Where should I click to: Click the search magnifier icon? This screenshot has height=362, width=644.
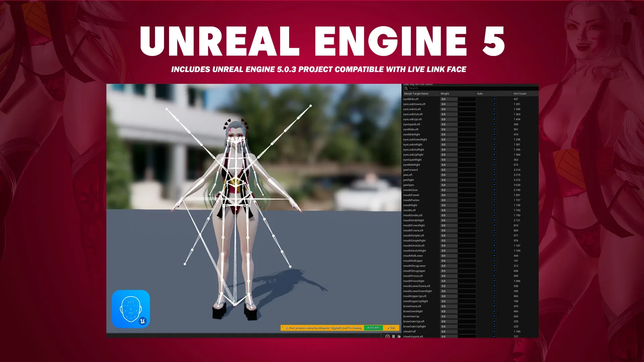coord(406,88)
